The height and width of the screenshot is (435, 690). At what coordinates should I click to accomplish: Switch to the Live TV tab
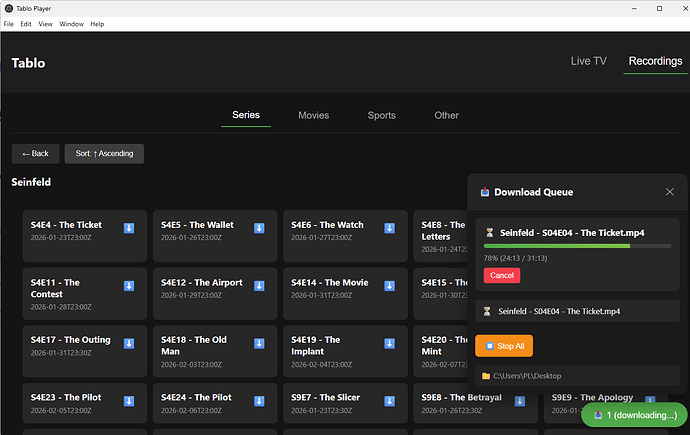(x=588, y=61)
